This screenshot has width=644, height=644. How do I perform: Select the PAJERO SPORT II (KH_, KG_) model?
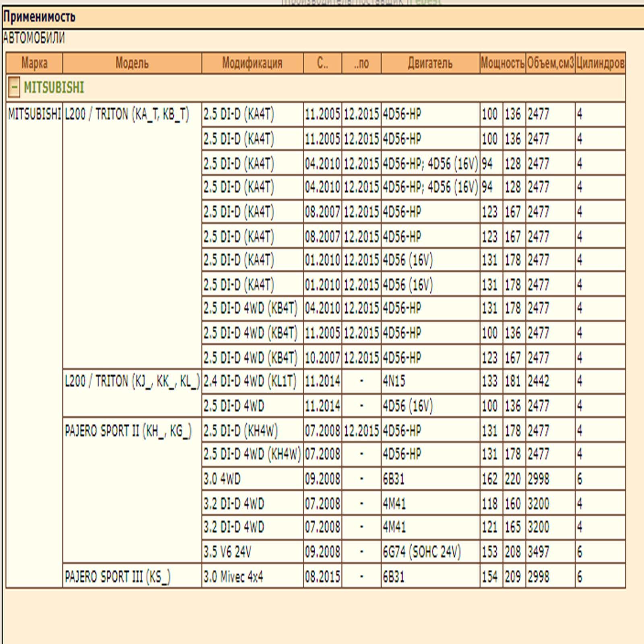tap(128, 431)
